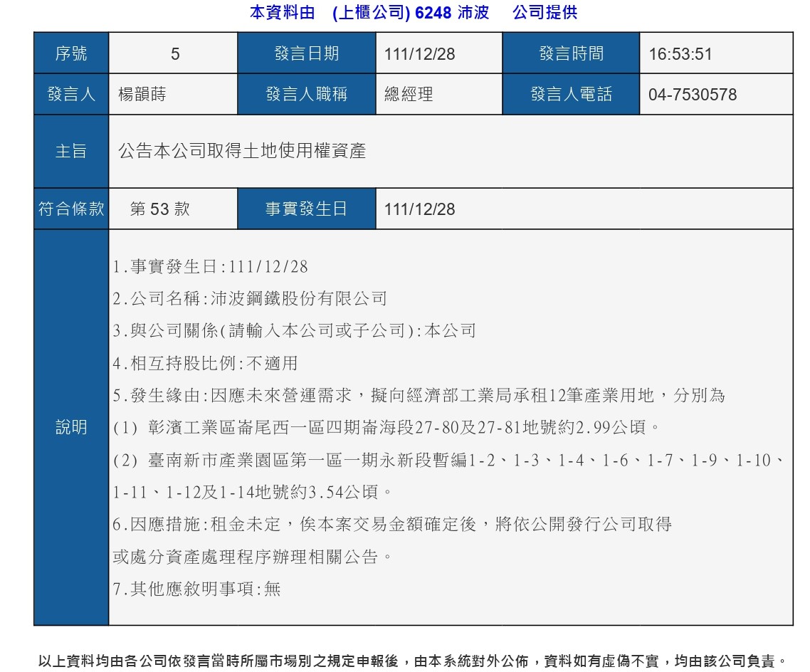The height and width of the screenshot is (672, 810).
Task: Click the subject text '公告本公司取得土地使用權資產'
Action: coord(242,151)
